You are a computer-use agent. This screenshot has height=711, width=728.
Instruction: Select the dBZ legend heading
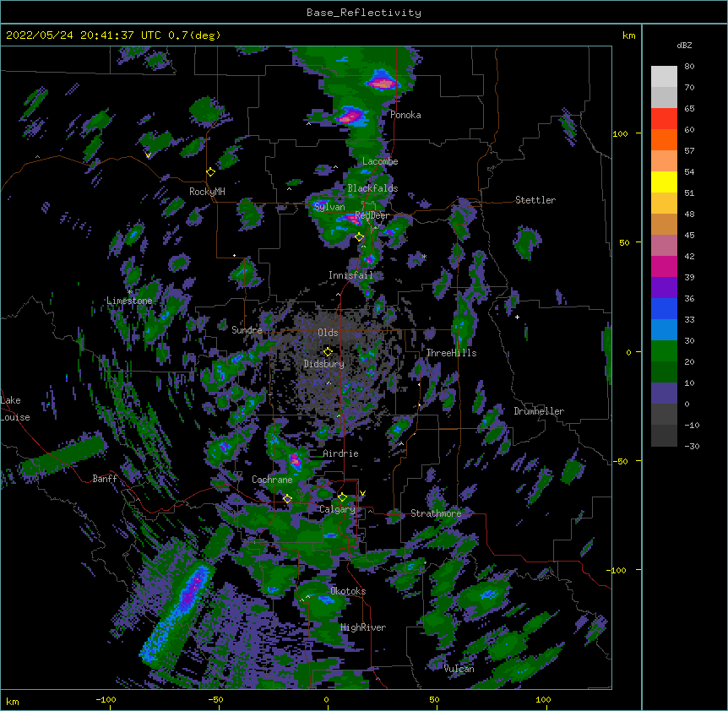[684, 46]
